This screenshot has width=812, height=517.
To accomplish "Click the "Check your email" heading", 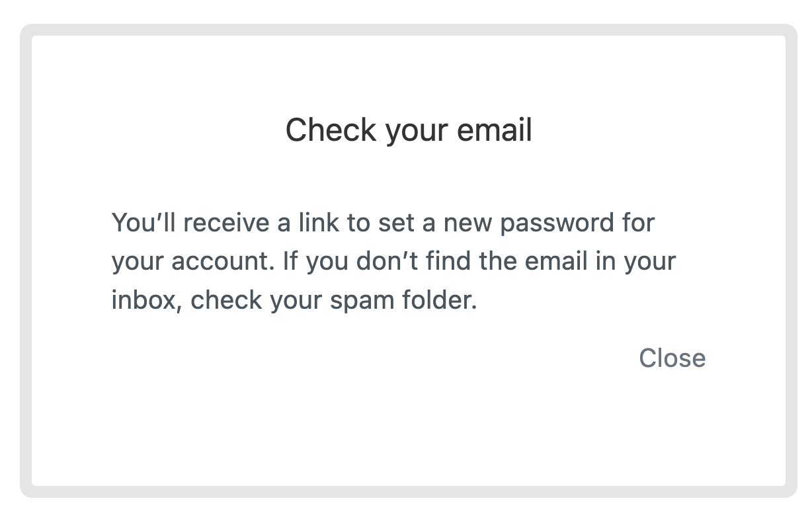I will 409,130.
